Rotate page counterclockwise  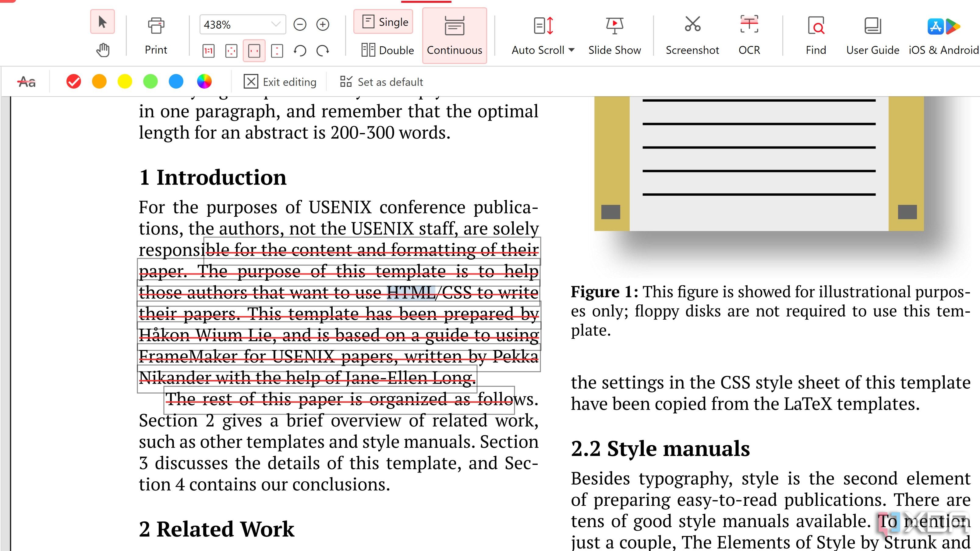[x=300, y=51]
